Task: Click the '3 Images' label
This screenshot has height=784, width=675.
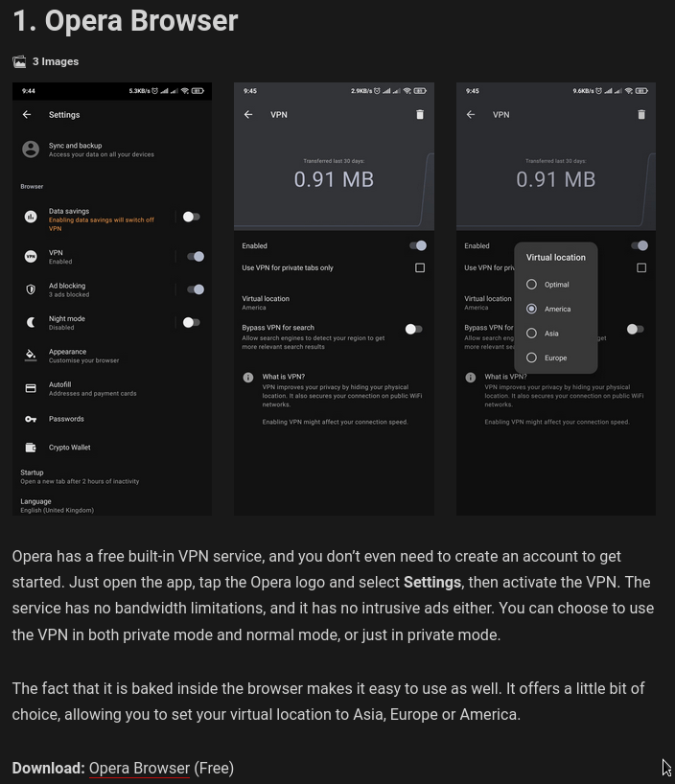Action: pyautogui.click(x=56, y=61)
